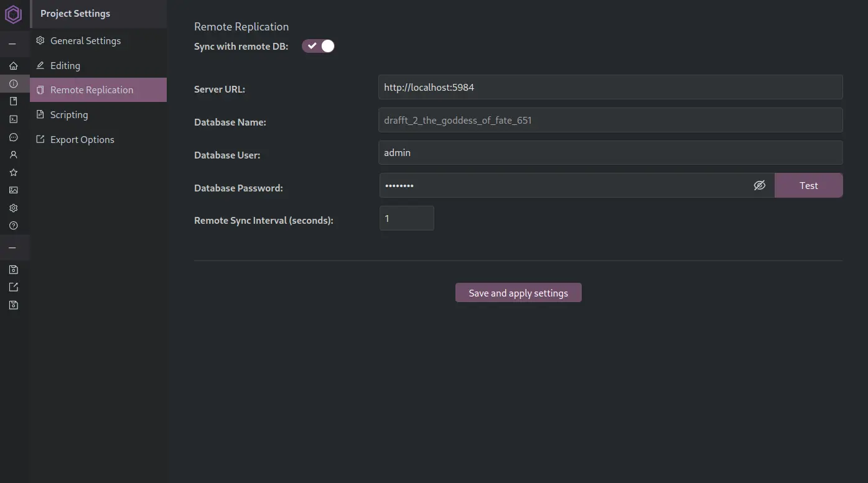Viewport: 868px width, 483px height.
Task: Click the help question mark icon
Action: click(13, 225)
